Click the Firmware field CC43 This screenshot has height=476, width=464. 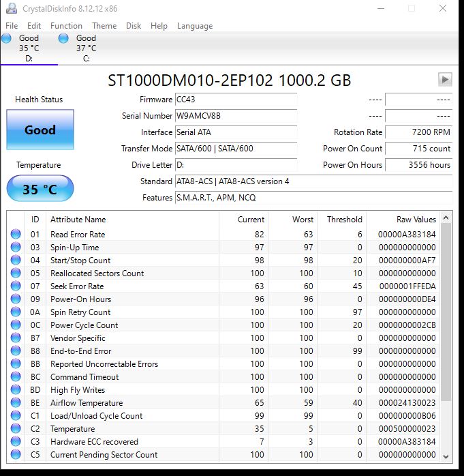pyautogui.click(x=236, y=100)
